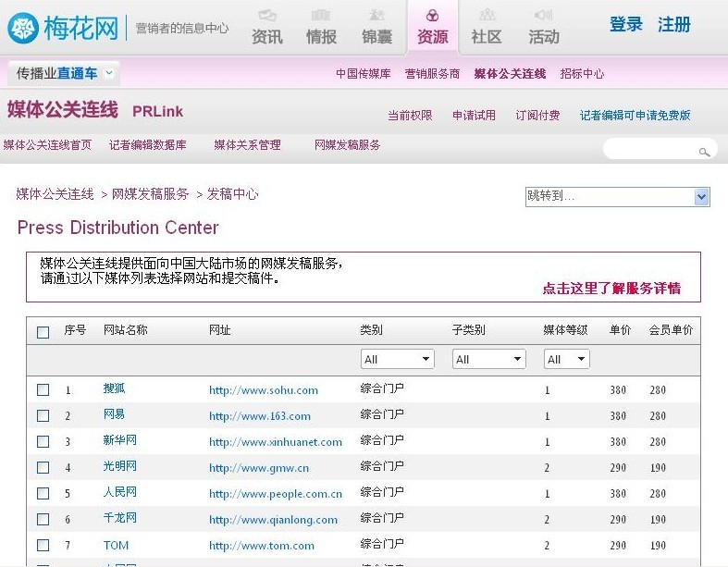Open http://www.people.com.cn URL
This screenshot has width=728, height=567.
(276, 494)
